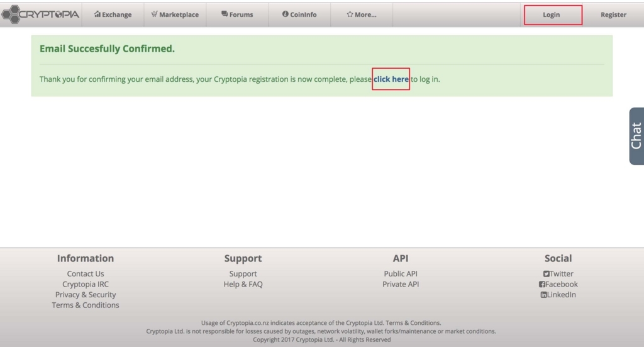Screen dimensions: 644x347
Task: Open the Cryptopia IRC link
Action: point(86,284)
